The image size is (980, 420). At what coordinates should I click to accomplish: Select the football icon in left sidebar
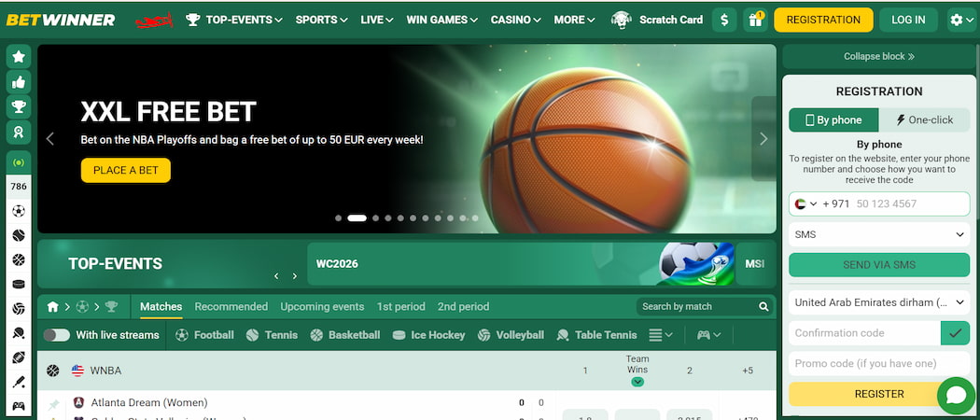[19, 211]
